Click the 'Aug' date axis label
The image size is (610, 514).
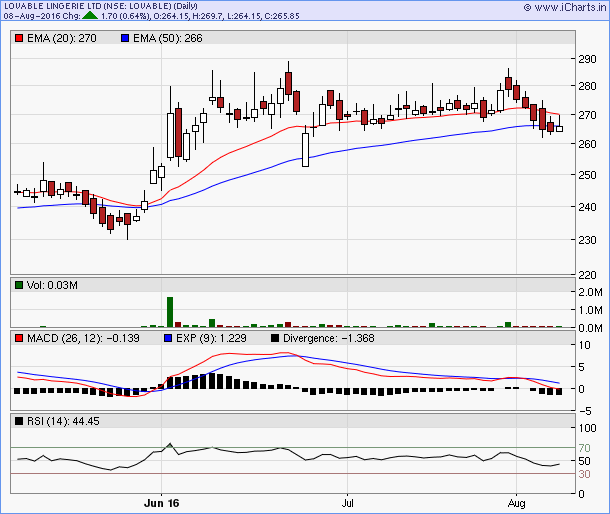(x=516, y=503)
